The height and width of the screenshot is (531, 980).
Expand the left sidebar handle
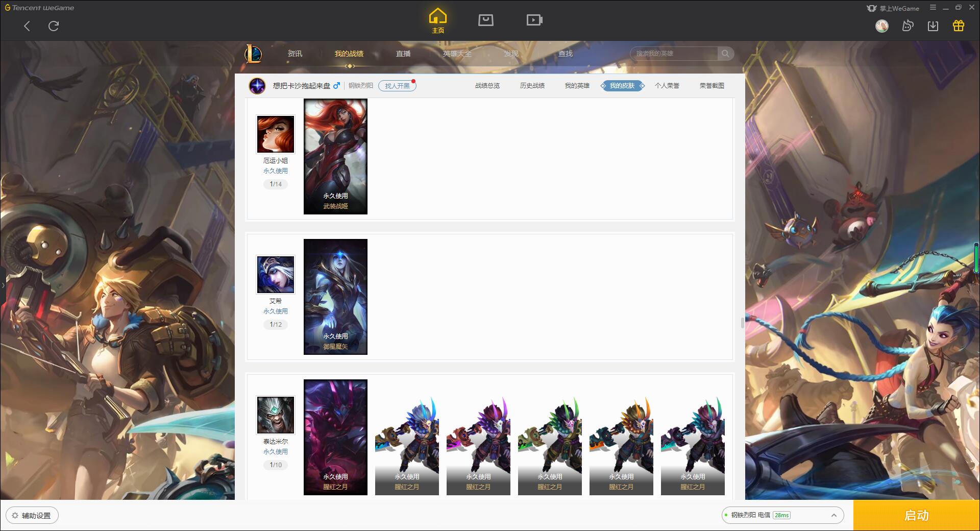3,285
